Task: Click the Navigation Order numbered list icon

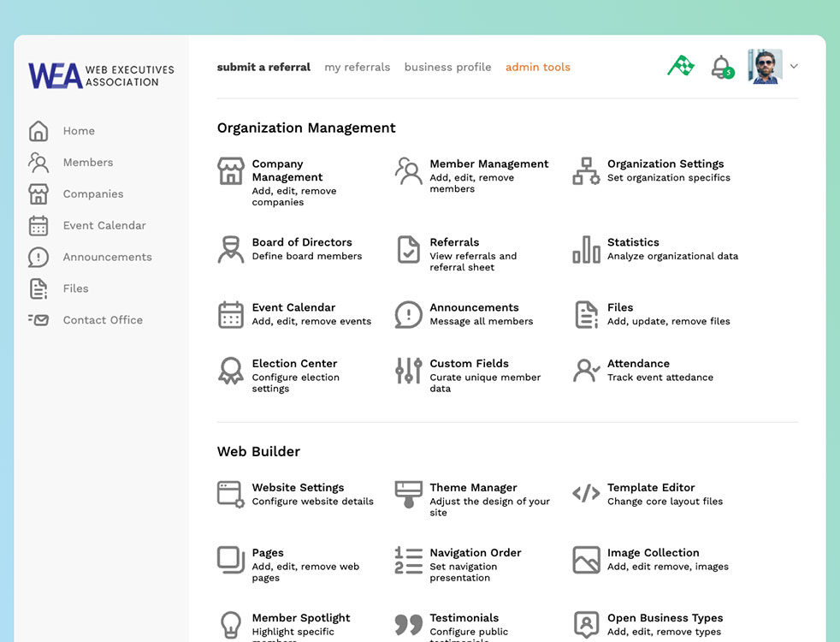Action: coord(409,560)
